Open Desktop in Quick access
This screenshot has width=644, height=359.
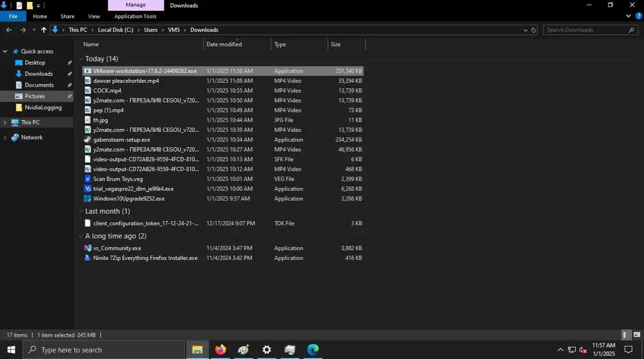pos(35,63)
